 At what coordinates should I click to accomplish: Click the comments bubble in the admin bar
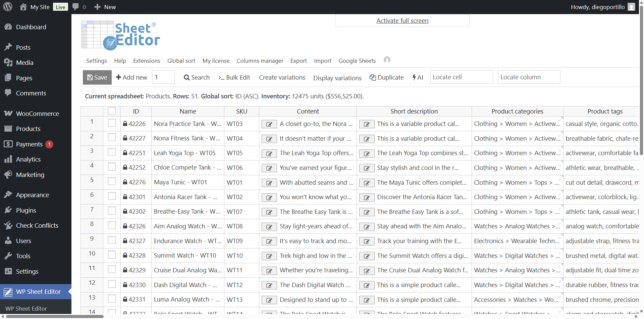(75, 7)
